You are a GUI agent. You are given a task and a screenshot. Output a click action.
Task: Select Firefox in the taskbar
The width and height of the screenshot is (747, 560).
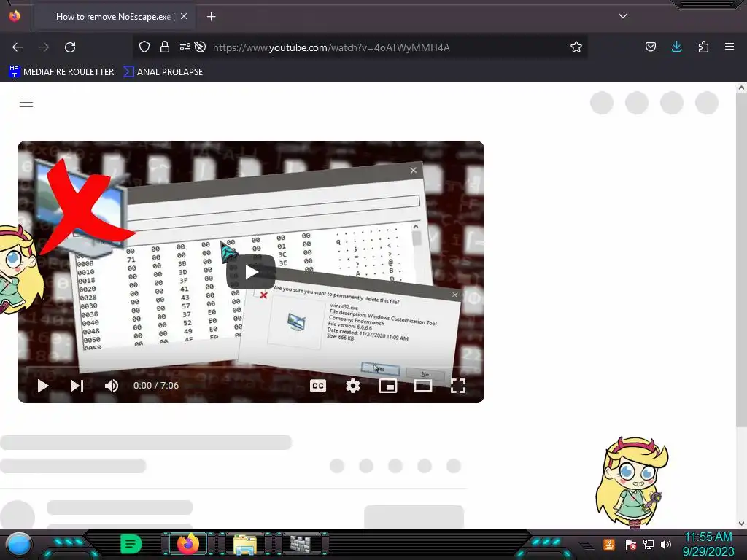point(187,544)
